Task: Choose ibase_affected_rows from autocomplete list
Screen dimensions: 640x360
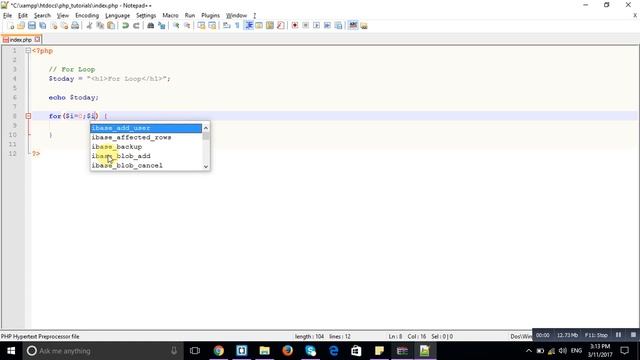Action: pyautogui.click(x=146, y=138)
